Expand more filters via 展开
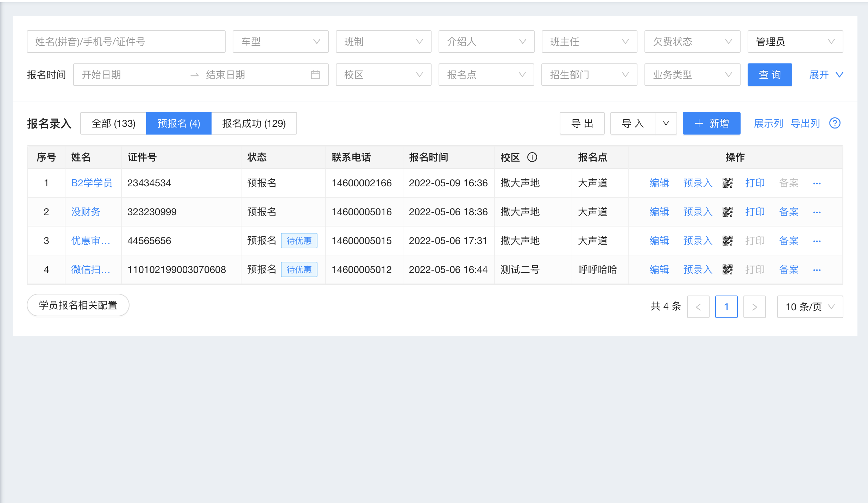868x503 pixels. (826, 75)
